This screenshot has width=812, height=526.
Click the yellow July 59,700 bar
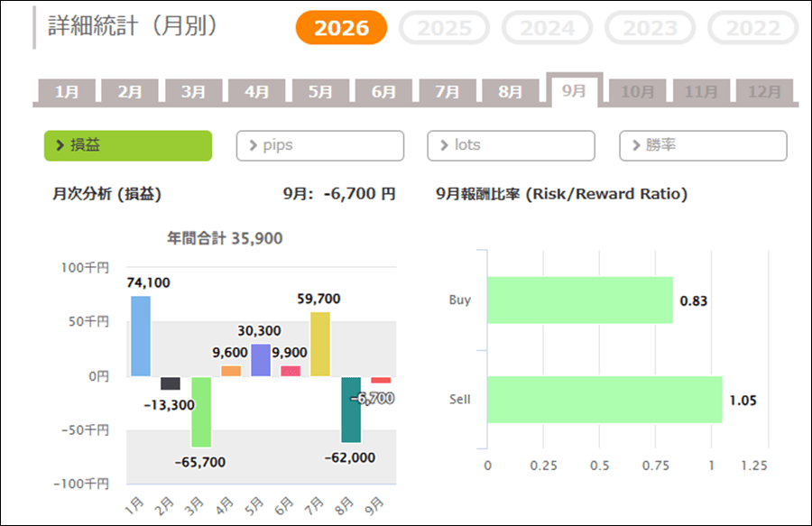tap(320, 344)
